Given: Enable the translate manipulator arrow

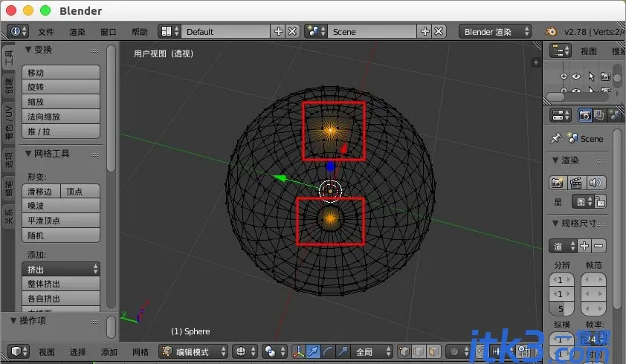Looking at the screenshot, I should 313,351.
